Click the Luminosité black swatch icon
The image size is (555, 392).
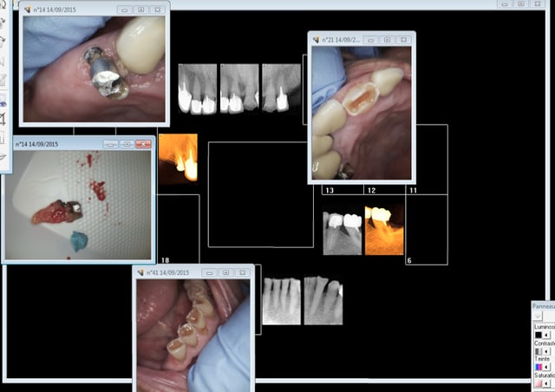539,334
